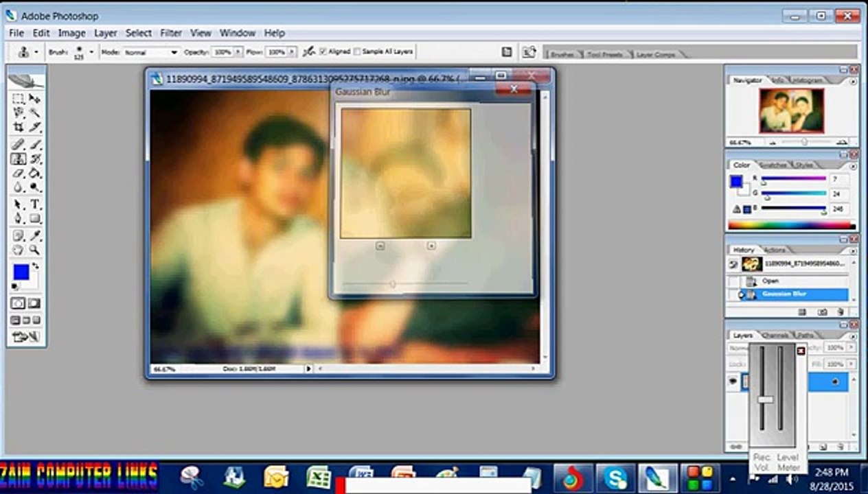Select the Type tool
868x494 pixels.
click(34, 204)
